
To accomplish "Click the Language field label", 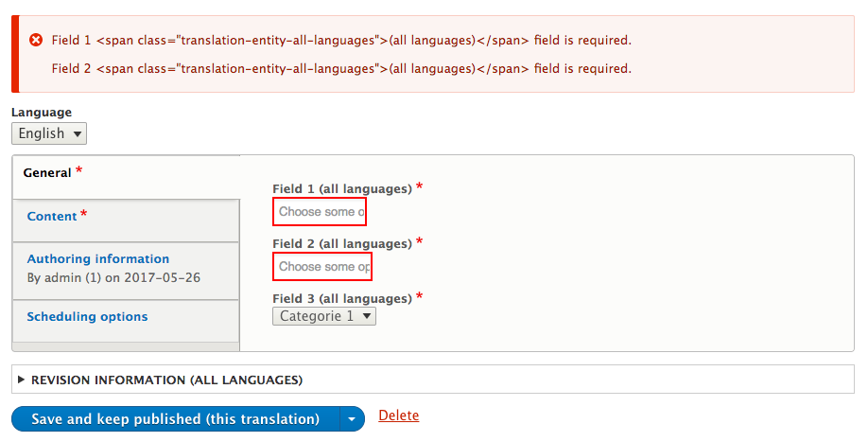I will 42,113.
